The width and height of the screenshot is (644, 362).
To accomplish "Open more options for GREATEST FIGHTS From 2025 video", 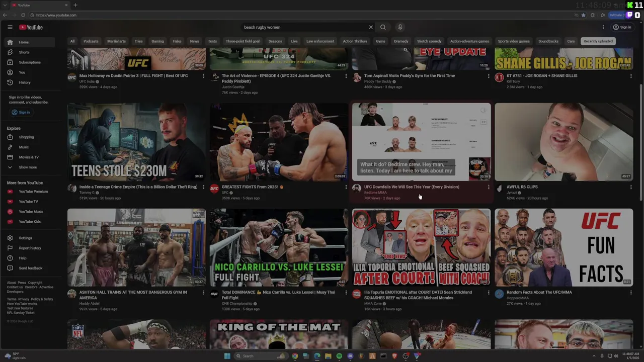I will (x=346, y=187).
